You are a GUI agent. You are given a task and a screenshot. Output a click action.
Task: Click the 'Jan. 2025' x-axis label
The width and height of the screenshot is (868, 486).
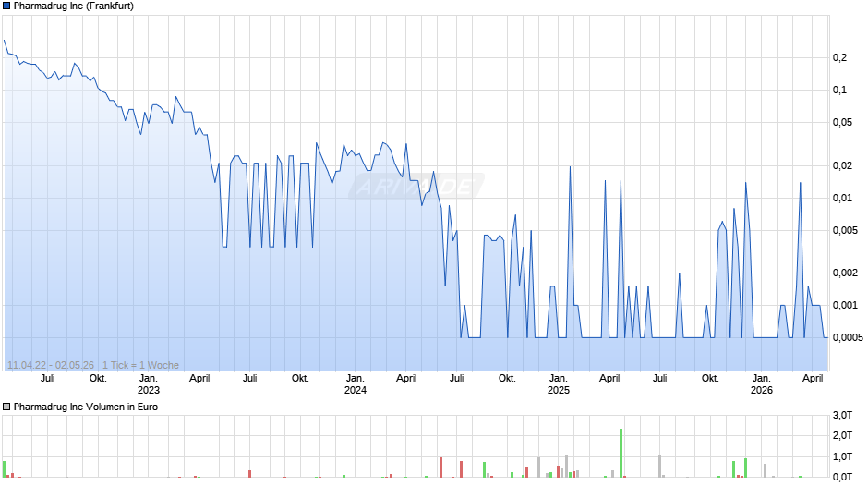pos(559,384)
